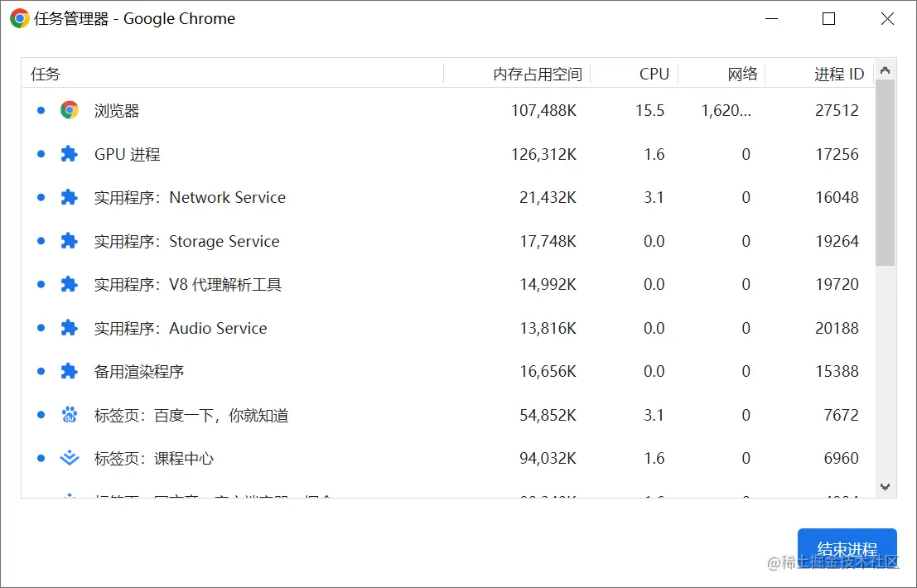Click the Storage Service puzzle icon
Screen dimensions: 917x588
pos(70,241)
